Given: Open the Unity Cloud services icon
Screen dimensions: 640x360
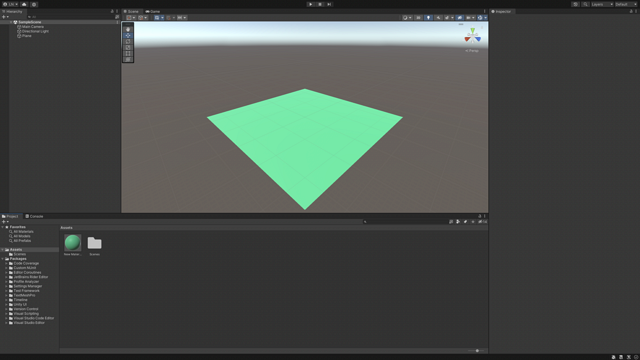Looking at the screenshot, I should 24,4.
